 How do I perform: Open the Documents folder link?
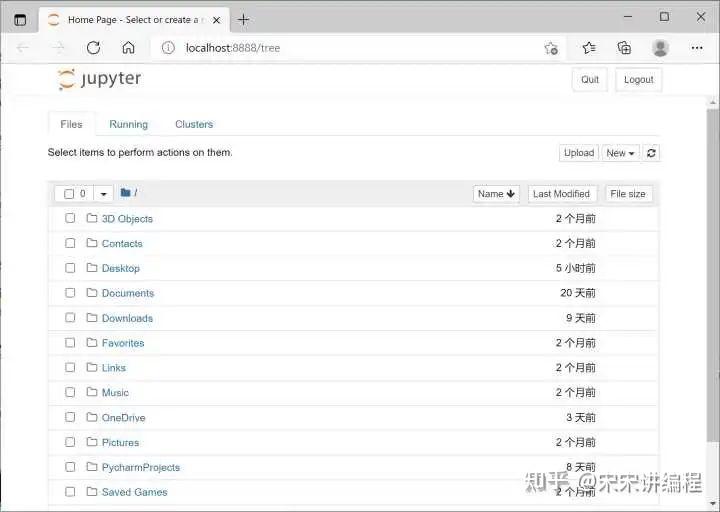pos(128,293)
